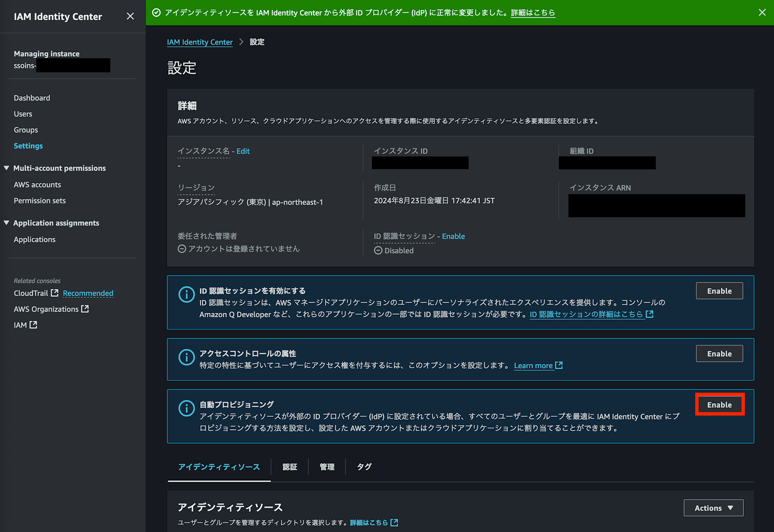Enable the アクセスコントロールの属性 toggle

[719, 353]
